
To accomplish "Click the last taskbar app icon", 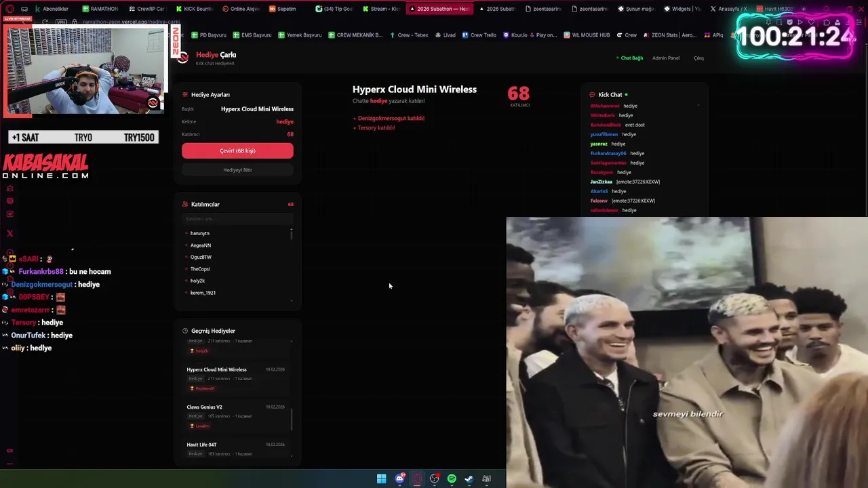I will tap(486, 479).
